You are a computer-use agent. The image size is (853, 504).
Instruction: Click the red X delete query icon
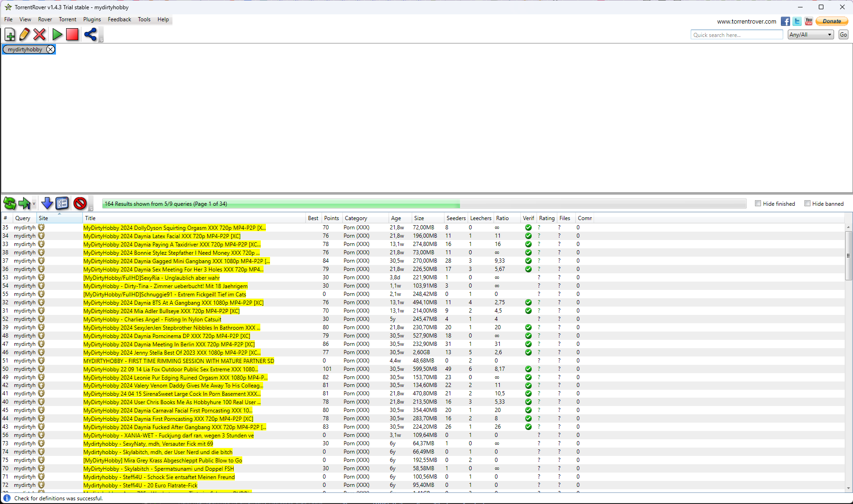point(40,35)
